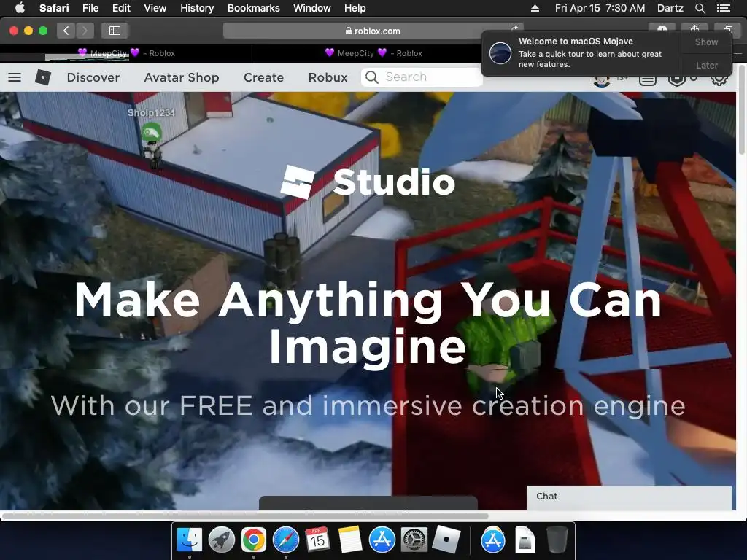Click the horizontal scrollbar at the page bottom
The image size is (747, 560).
tap(245, 516)
